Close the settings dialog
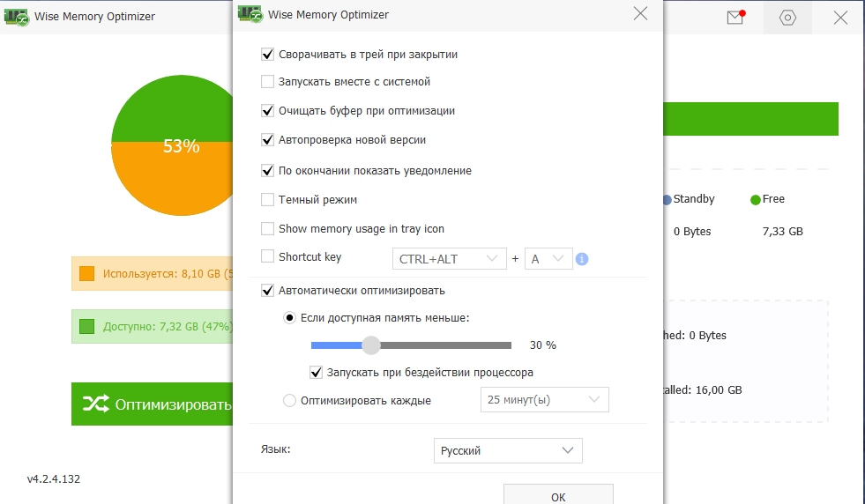Viewport: 865px width, 504px height. pyautogui.click(x=640, y=14)
